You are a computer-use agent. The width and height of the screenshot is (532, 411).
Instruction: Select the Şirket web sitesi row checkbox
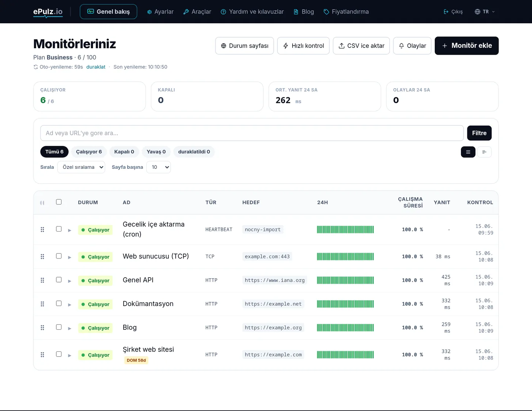[x=59, y=354]
